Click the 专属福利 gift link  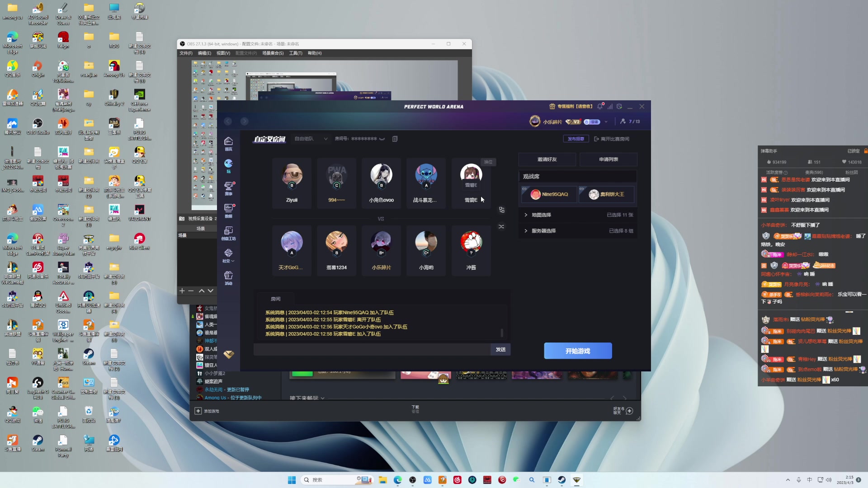571,107
